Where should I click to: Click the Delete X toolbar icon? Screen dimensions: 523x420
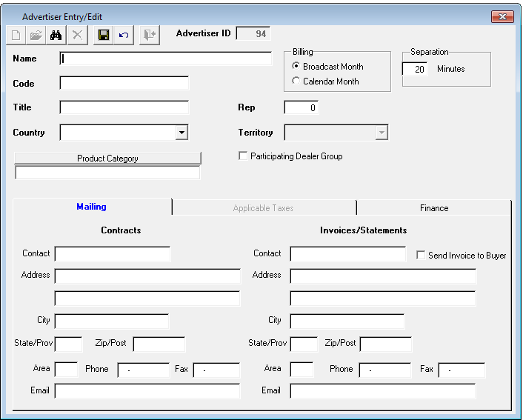(x=77, y=35)
